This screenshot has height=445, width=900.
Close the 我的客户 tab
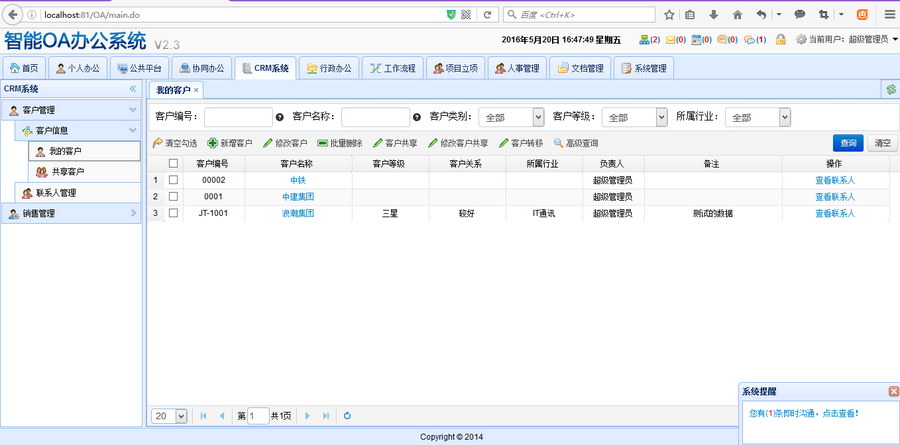point(196,90)
